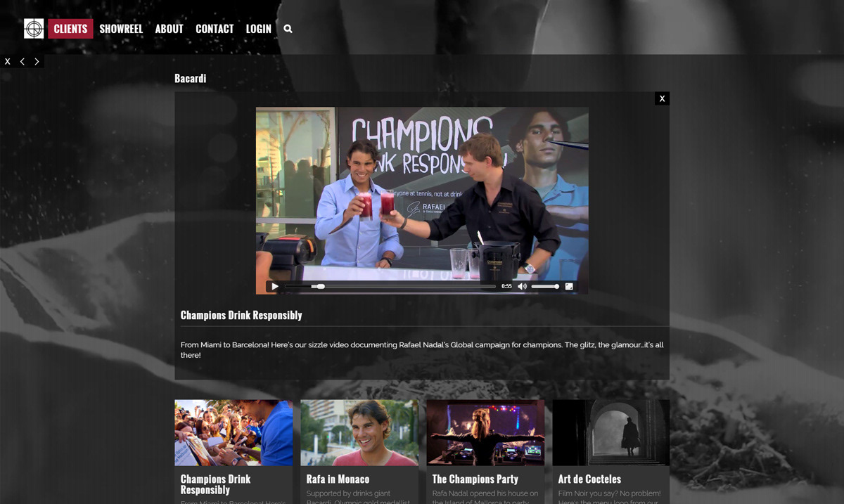Click the crosshair logo icon
The height and width of the screenshot is (504, 844).
click(x=34, y=29)
